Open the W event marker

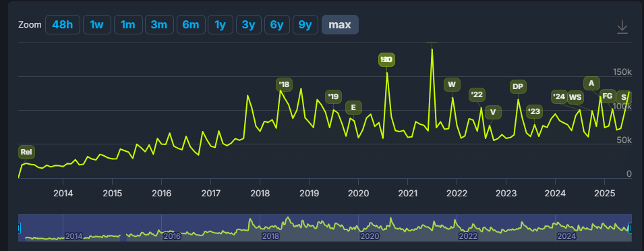(x=452, y=84)
